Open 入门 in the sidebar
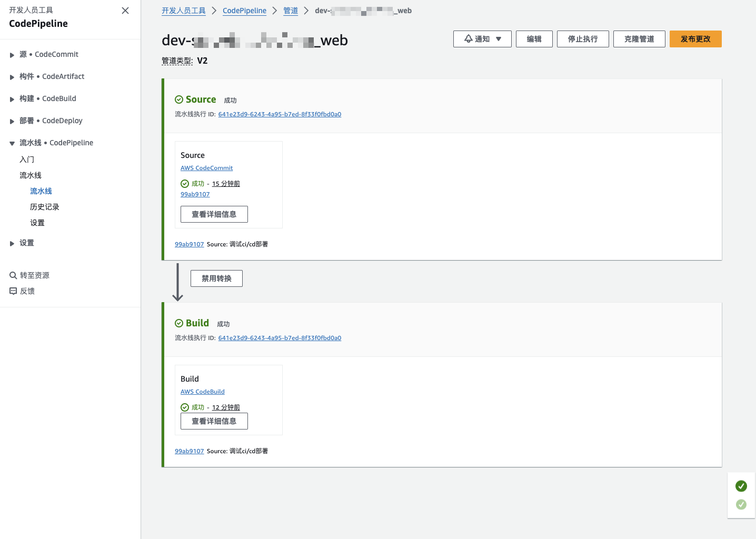The image size is (756, 539). pyautogui.click(x=27, y=159)
